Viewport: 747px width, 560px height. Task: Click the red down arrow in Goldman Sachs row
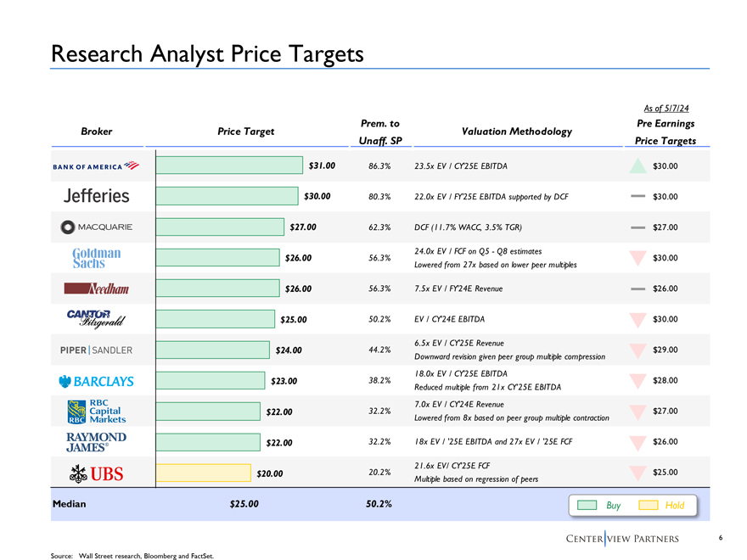(x=638, y=258)
